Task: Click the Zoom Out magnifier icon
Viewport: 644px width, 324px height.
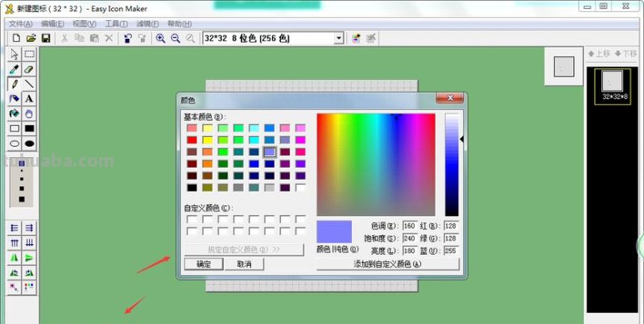Action: [x=175, y=38]
